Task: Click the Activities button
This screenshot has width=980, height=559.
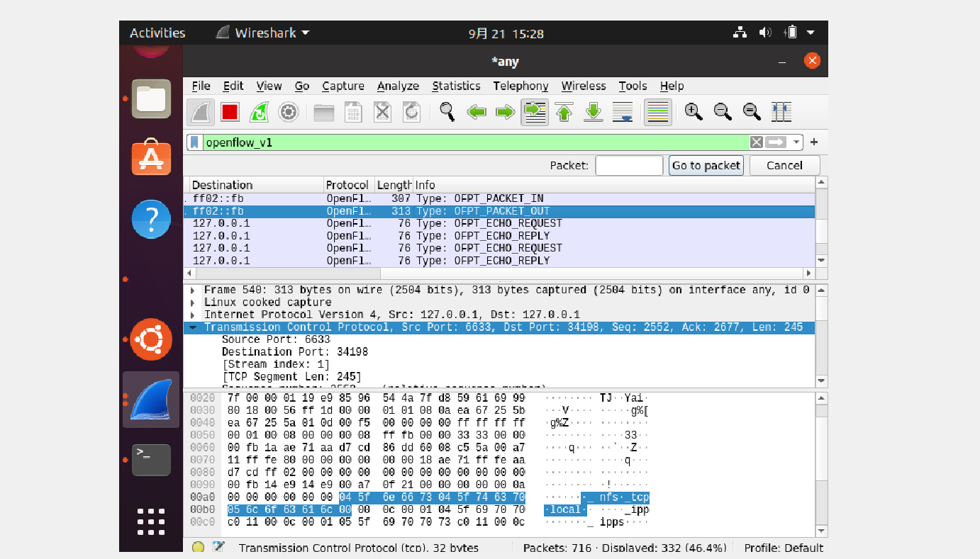Action: pyautogui.click(x=157, y=33)
